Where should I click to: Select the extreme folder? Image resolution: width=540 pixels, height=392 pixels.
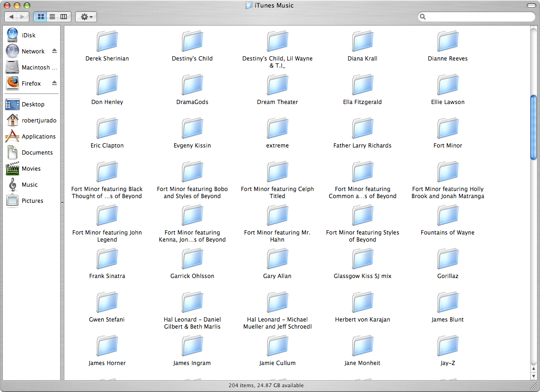click(277, 133)
